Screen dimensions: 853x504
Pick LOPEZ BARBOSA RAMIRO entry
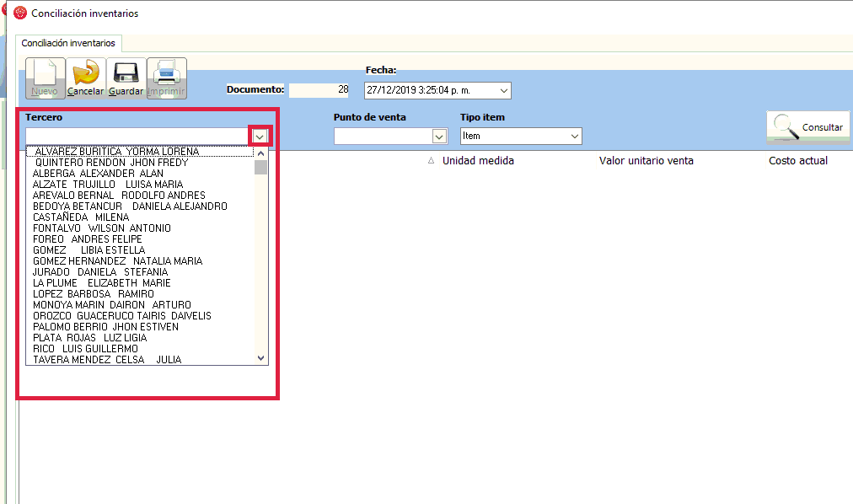pyautogui.click(x=94, y=294)
